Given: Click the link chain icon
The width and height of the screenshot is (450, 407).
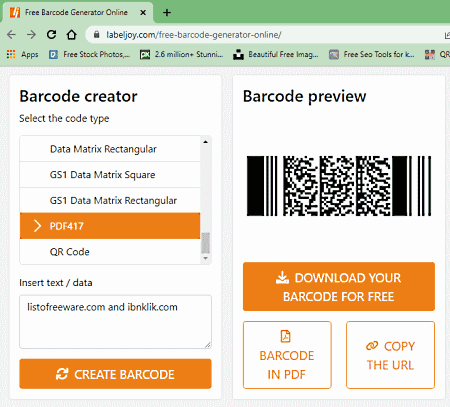Looking at the screenshot, I should tap(372, 346).
